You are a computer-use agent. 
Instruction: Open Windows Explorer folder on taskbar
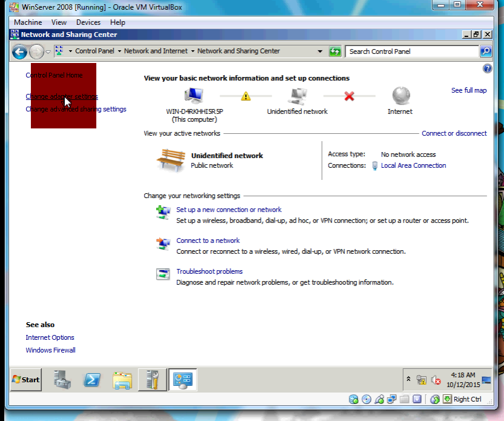tap(122, 380)
